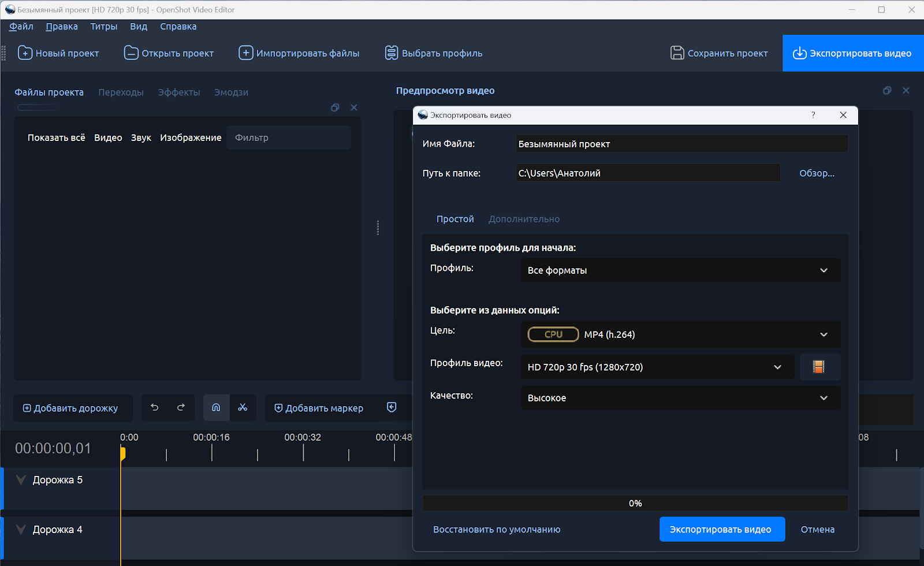Screen dimensions: 924x566
Task: Click the top blue Экспортировать видео toolbar button
Action: [x=852, y=53]
